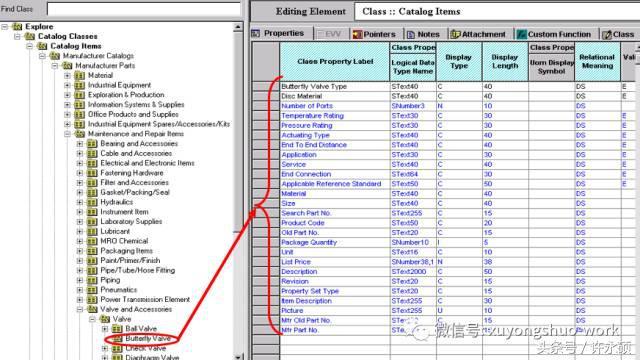Viewport: 640px width, 360px height.
Task: Open the Pressure Rating property link
Action: coord(307,125)
